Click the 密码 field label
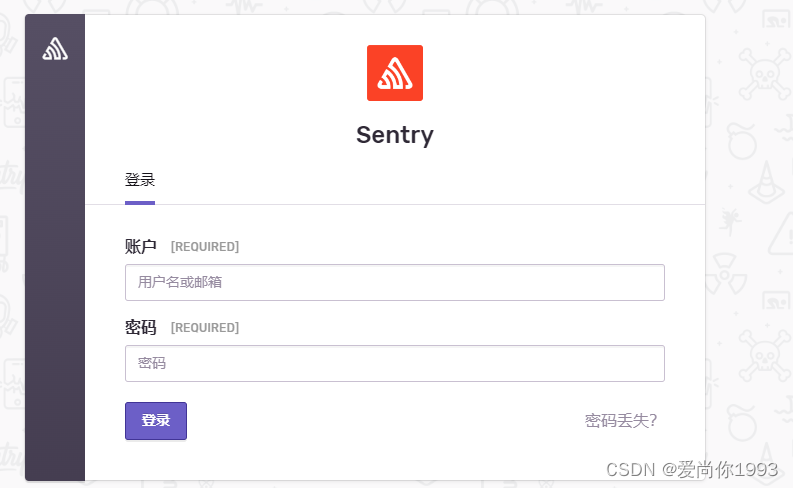The height and width of the screenshot is (488, 793). click(141, 327)
